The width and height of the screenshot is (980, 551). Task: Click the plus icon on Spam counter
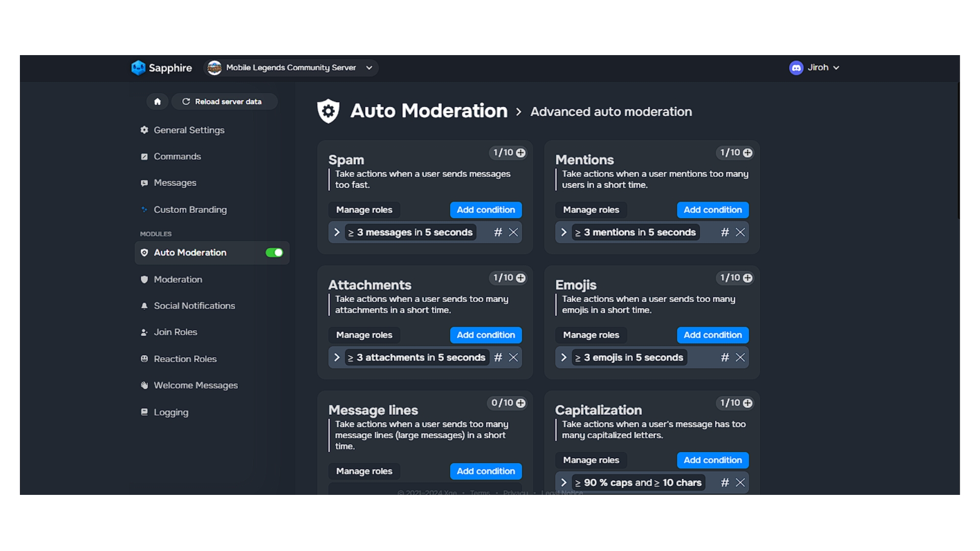pos(521,153)
